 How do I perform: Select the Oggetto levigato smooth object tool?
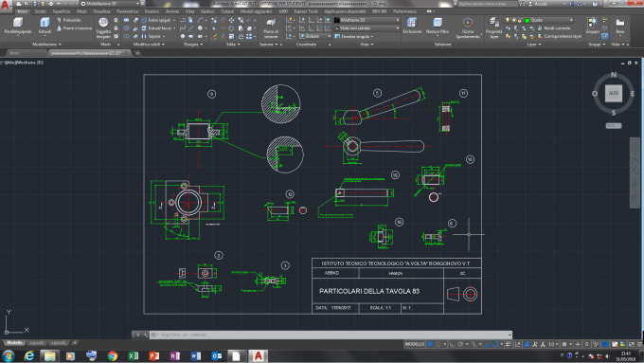103,27
